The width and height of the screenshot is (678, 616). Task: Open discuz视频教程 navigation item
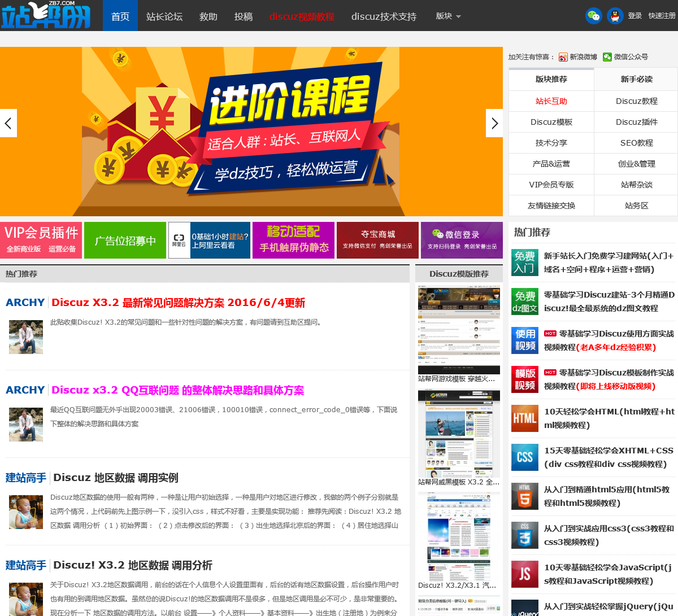302,16
